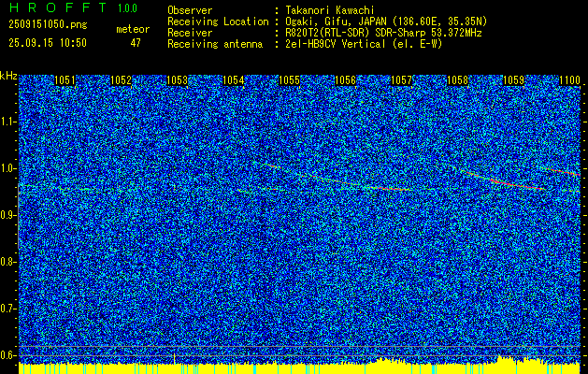The width and height of the screenshot is (588, 374).
Task: Click time marker 1051
Action: (x=65, y=80)
